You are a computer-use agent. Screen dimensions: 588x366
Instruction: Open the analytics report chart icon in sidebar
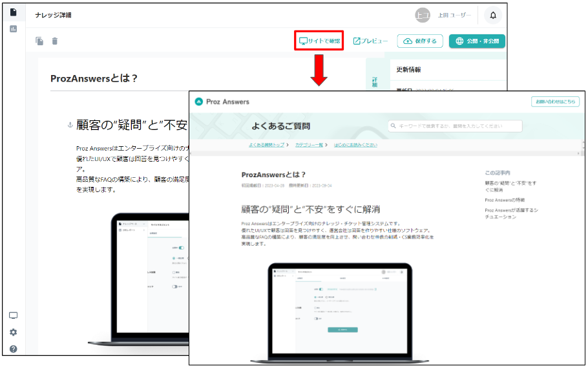14,29
